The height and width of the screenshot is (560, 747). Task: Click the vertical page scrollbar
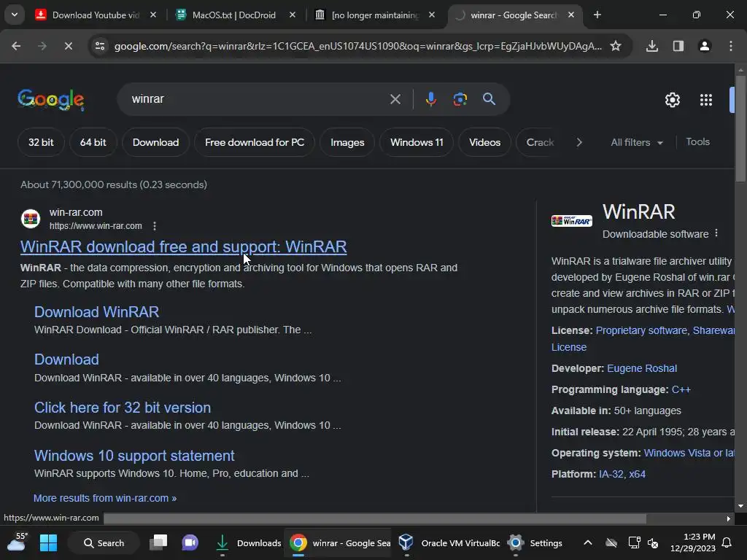point(740,128)
